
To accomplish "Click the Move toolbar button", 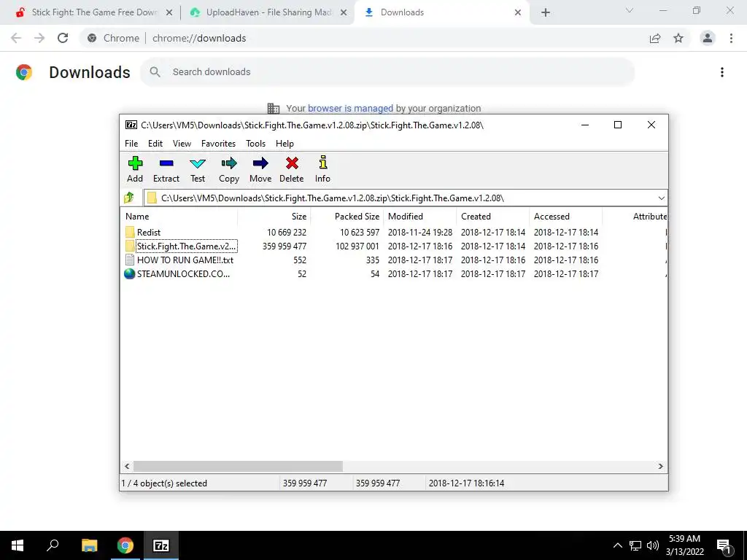I will click(260, 169).
